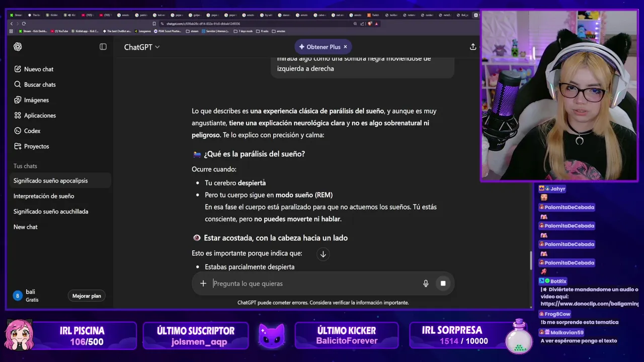Click the browser reload icon
Viewport: 644px width, 362px height.
tap(24, 24)
